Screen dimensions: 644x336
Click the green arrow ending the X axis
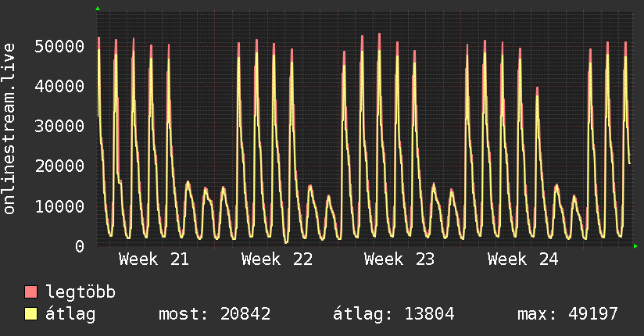tap(635, 246)
